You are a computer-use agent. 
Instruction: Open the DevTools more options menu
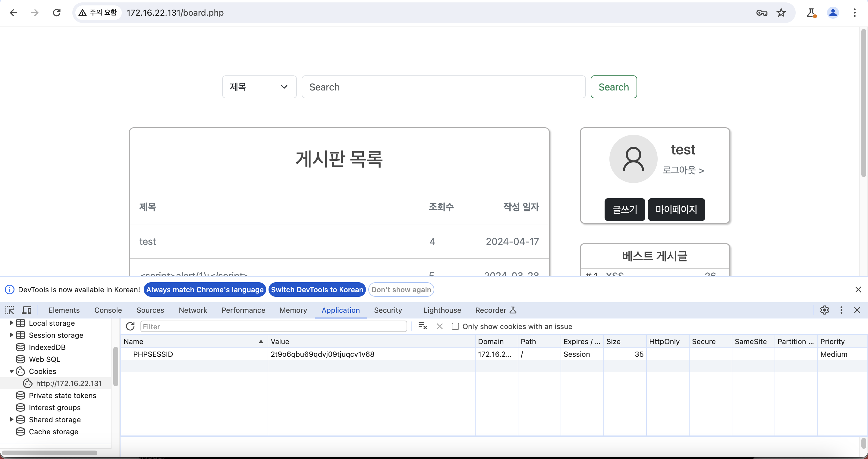[841, 310]
